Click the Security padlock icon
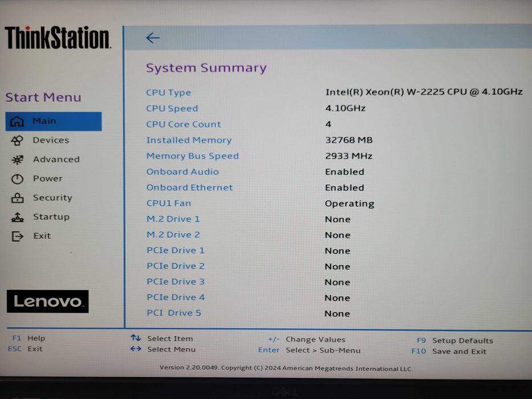Screen dimensions: 532x399 pyautogui.click(x=17, y=198)
